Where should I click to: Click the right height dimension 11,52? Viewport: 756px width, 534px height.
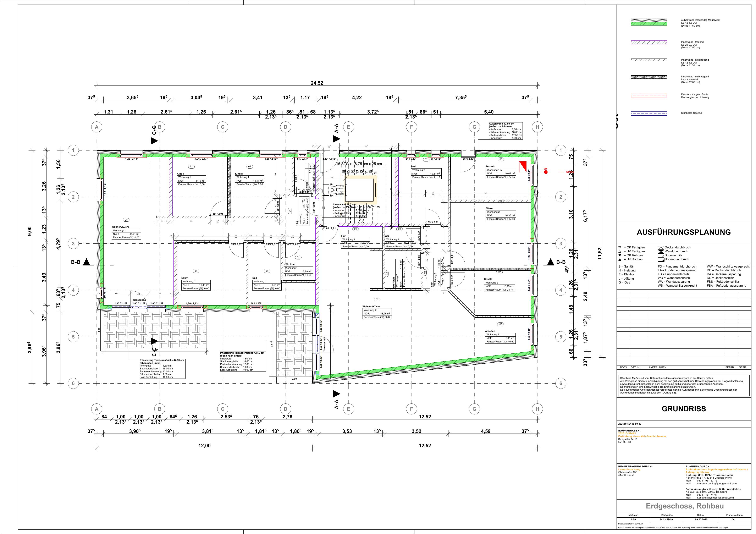coord(600,253)
